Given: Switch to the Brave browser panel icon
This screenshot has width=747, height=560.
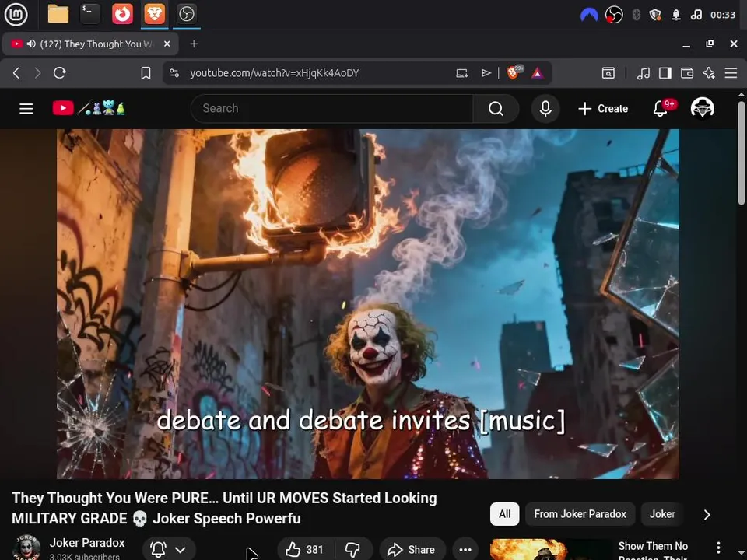Looking at the screenshot, I should pyautogui.click(x=154, y=14).
